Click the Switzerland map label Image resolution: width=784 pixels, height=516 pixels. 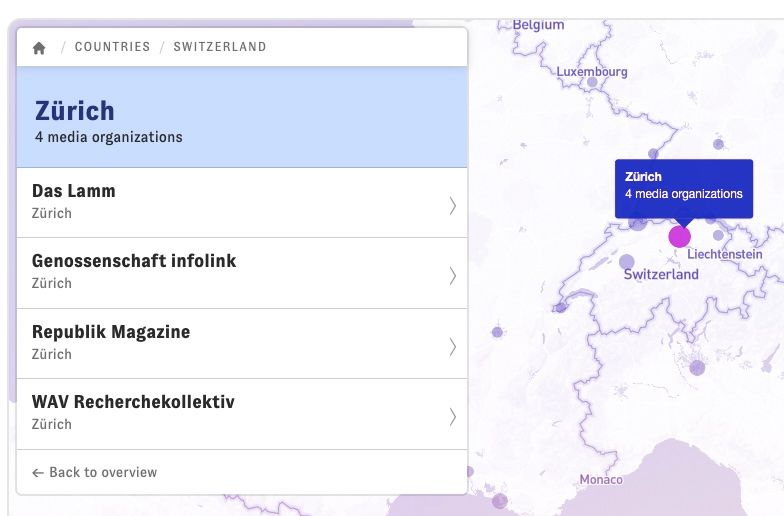pos(661,274)
